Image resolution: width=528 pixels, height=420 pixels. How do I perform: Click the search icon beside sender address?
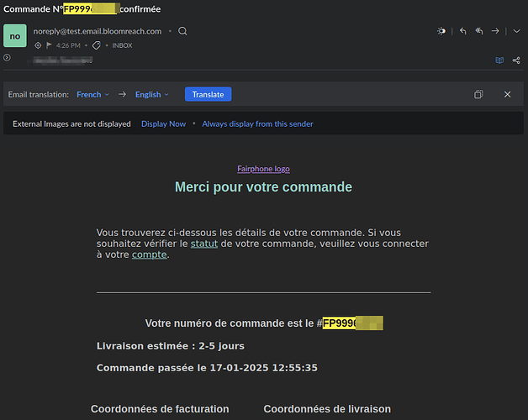pos(182,31)
